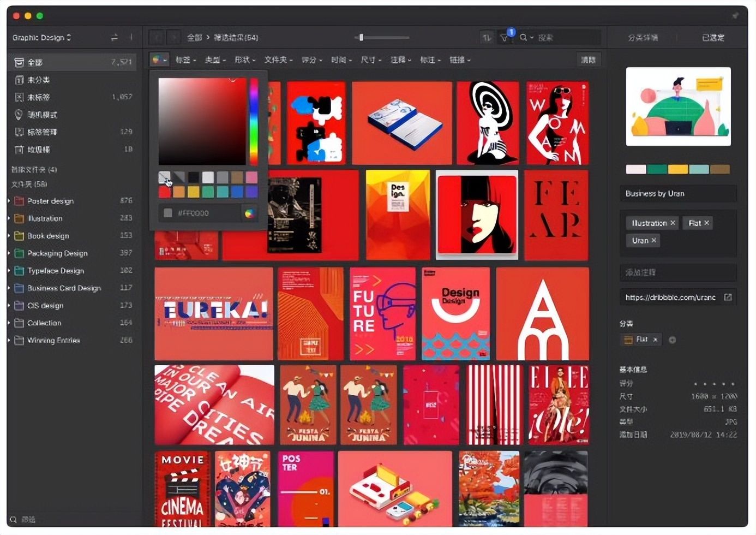756x535 pixels.
Task: Click the 清除 clear filters button
Action: 589,60
